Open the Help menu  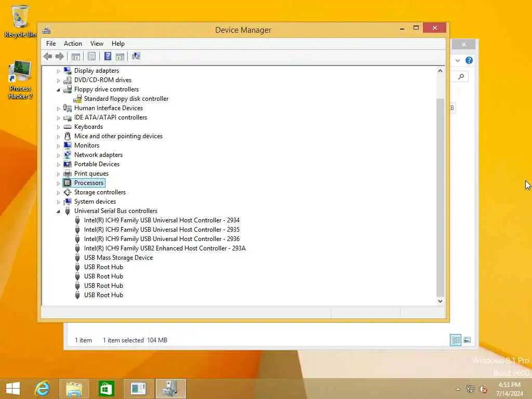(x=118, y=44)
